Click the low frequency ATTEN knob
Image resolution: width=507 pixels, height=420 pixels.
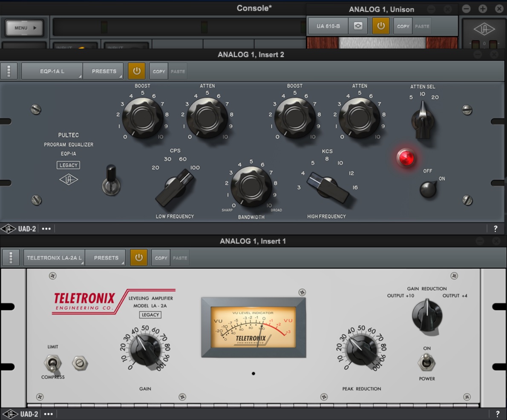pyautogui.click(x=207, y=118)
